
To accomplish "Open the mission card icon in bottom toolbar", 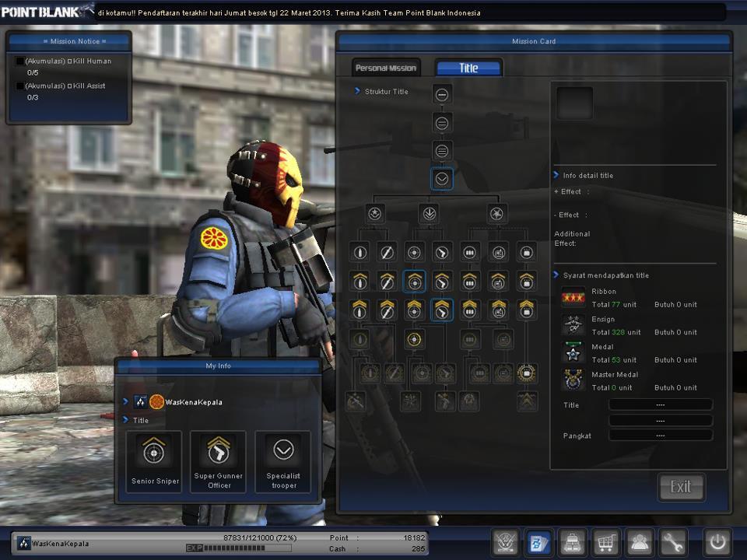I will [538, 542].
